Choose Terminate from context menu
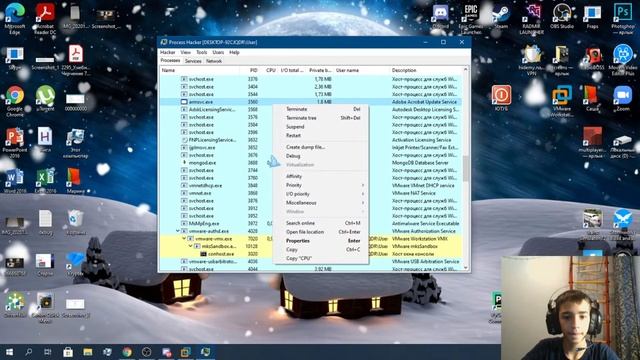Screen dimensions: 640x360 coord(321,109)
